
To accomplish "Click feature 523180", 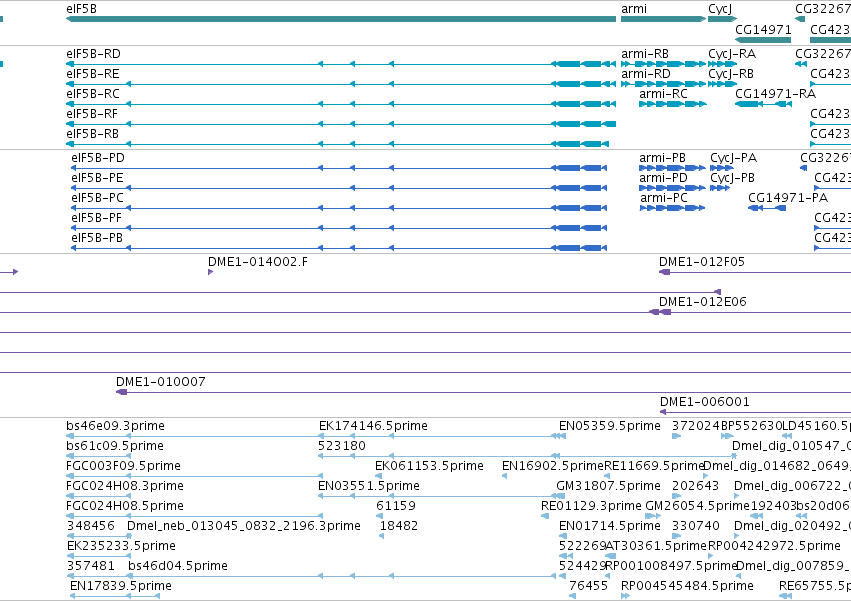I will point(342,446).
